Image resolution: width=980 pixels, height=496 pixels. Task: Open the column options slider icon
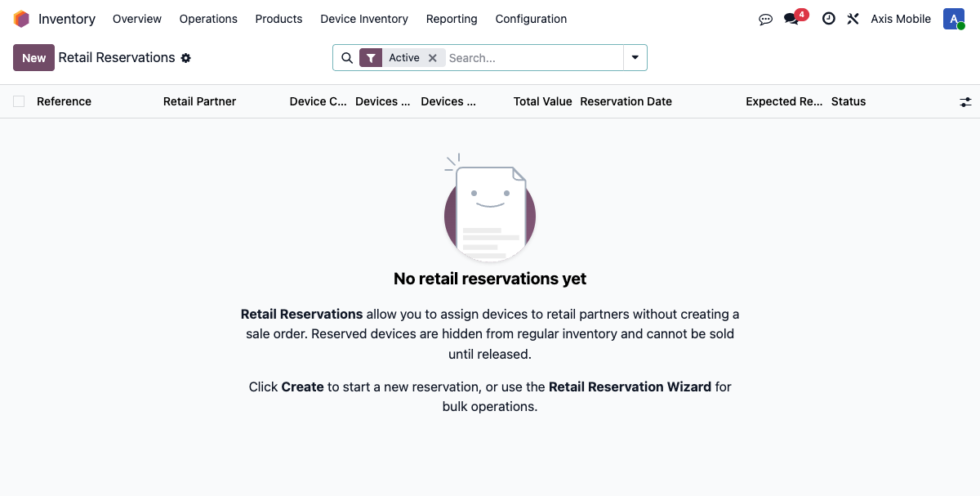[x=965, y=101]
